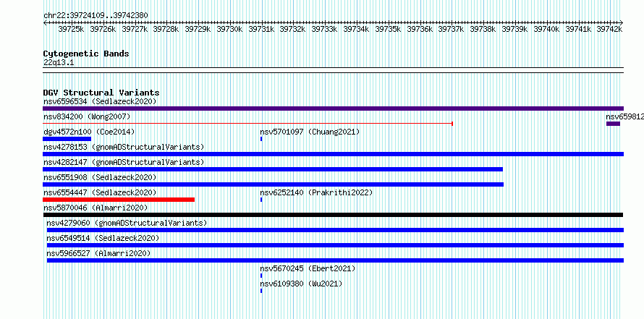Screen dimensions: 644x319
Task: Click the Cytogenetic Bands track title
Action: click(x=86, y=54)
